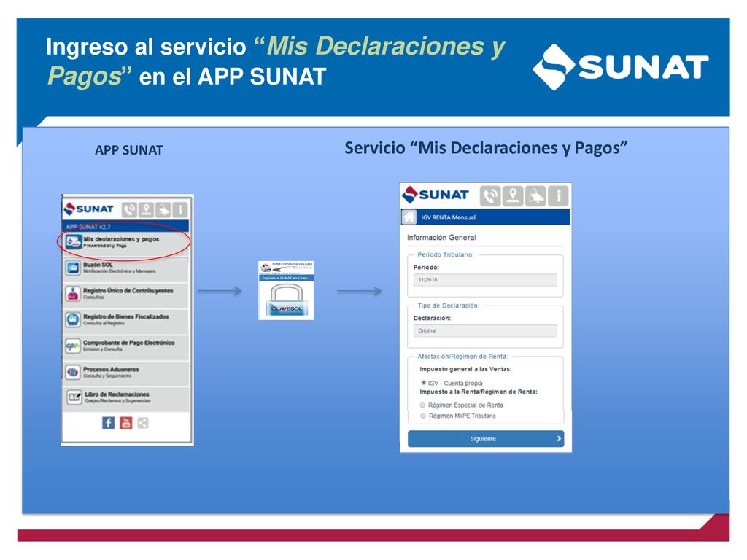
Task: Click the Impuesto a la Renta/Régimen de Renta label
Action: 479,392
